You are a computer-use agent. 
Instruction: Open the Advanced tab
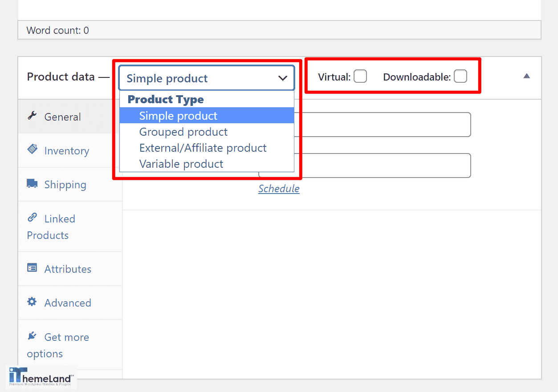67,301
